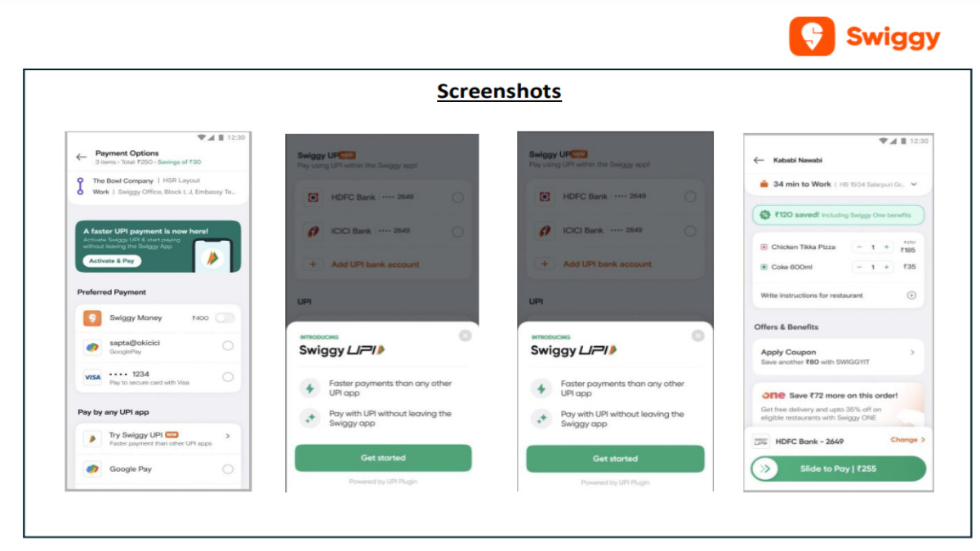Tap the VISA card logo

click(x=92, y=377)
